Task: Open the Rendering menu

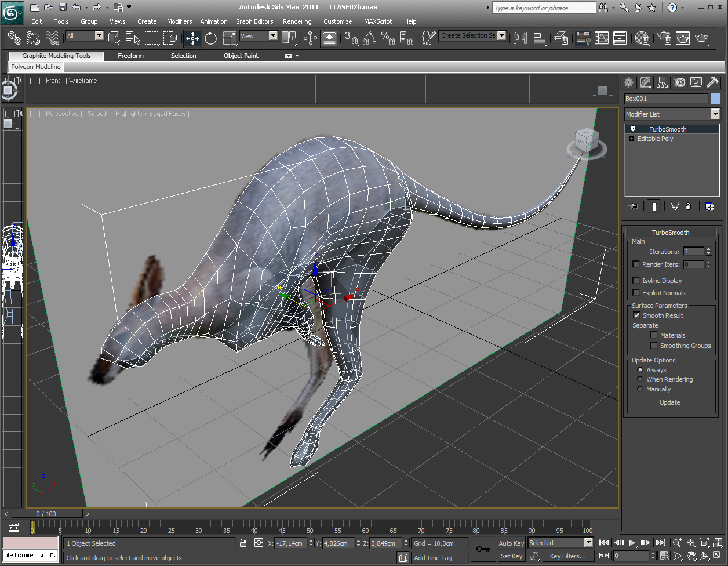Action: 297,21
